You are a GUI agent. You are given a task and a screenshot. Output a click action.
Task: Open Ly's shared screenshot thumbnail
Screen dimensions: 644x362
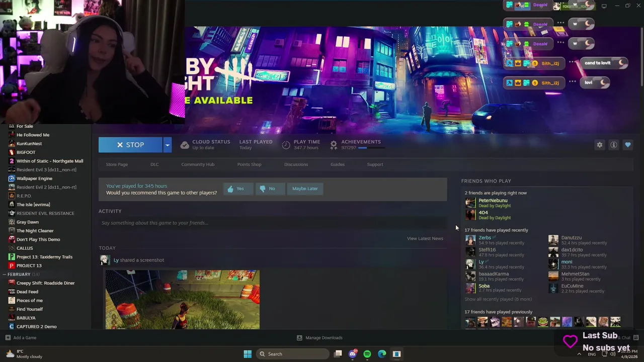pyautogui.click(x=182, y=300)
